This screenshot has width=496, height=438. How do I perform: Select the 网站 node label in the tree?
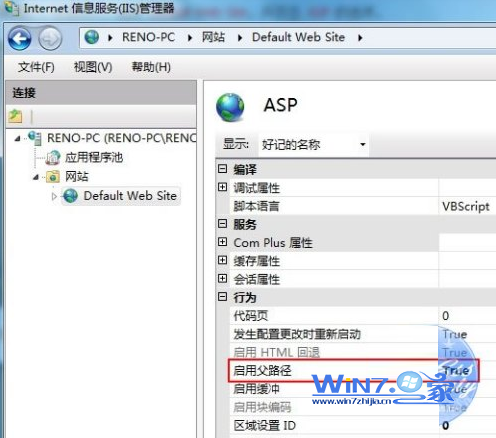[77, 176]
